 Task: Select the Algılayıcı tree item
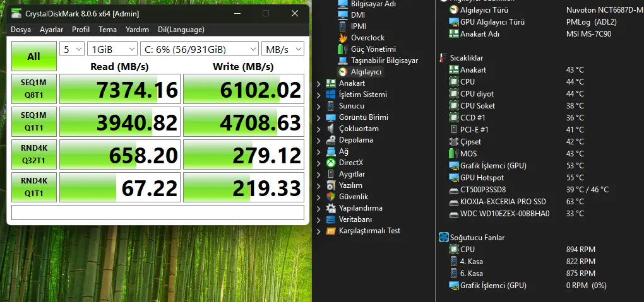click(366, 72)
